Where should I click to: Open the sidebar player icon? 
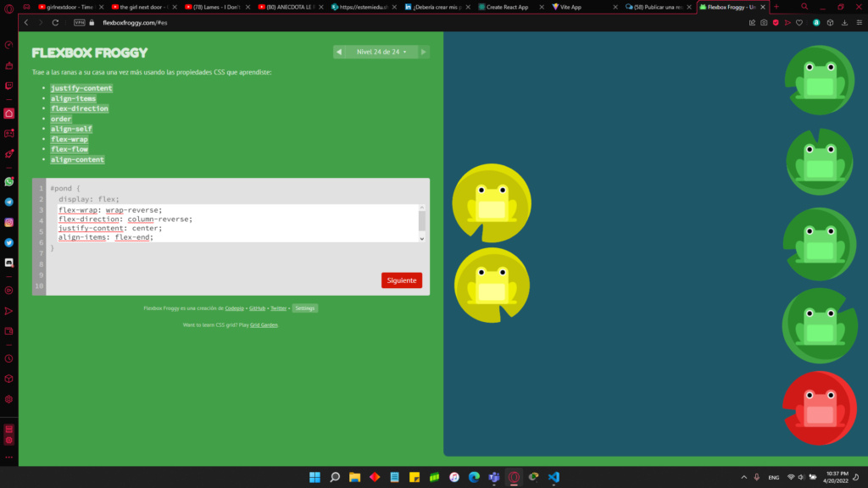click(8, 291)
